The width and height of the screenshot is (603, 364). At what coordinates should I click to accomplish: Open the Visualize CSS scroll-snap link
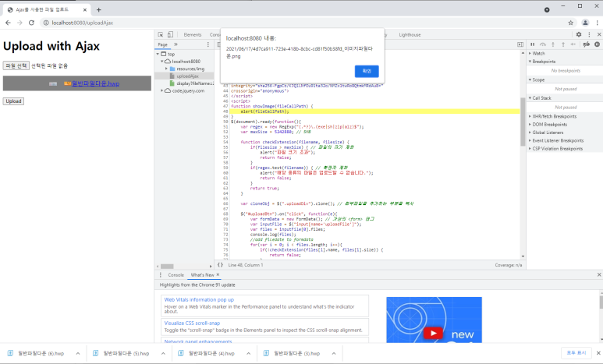click(192, 323)
